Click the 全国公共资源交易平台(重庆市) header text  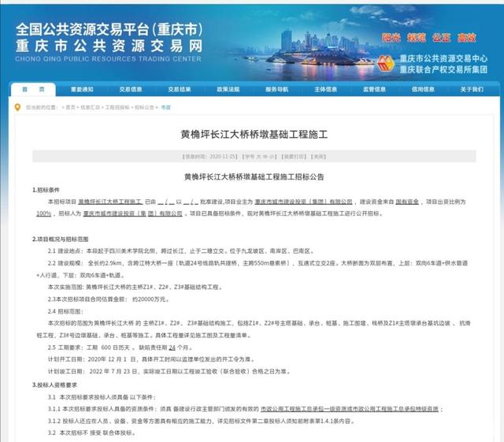click(x=109, y=30)
